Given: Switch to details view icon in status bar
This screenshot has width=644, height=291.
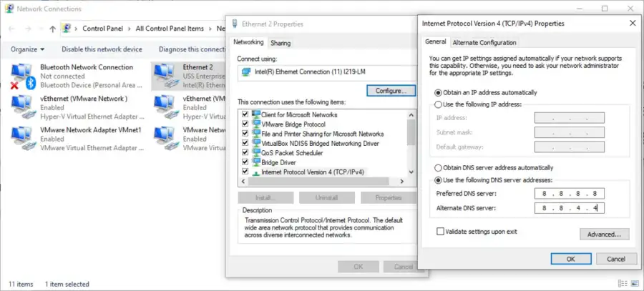Looking at the screenshot, I should click(x=623, y=284).
